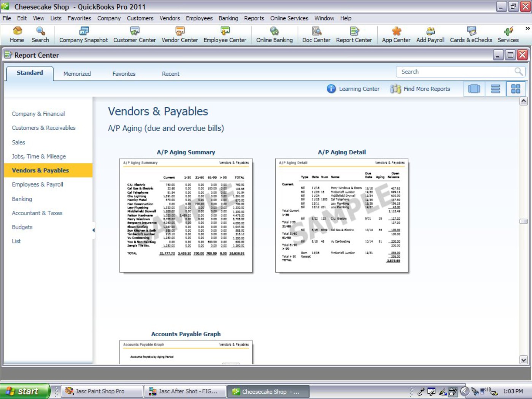Select List category
This screenshot has height=399, width=532.
[16, 241]
